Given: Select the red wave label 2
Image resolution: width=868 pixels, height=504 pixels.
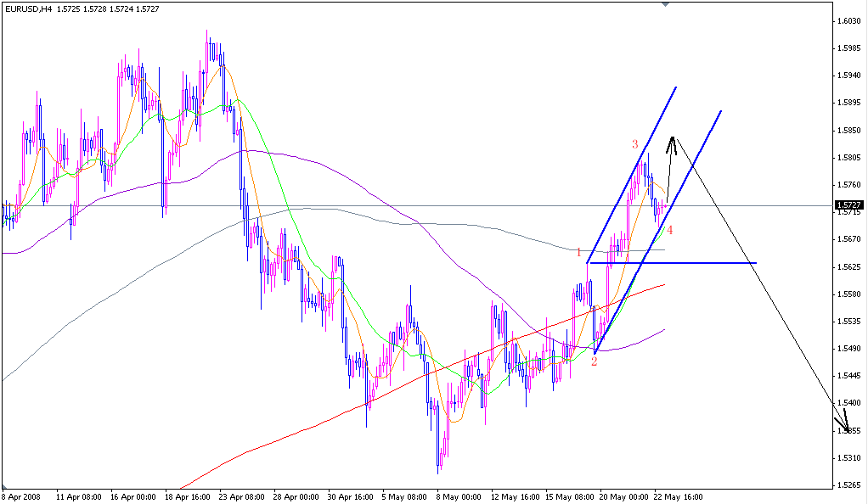Looking at the screenshot, I should point(594,362).
